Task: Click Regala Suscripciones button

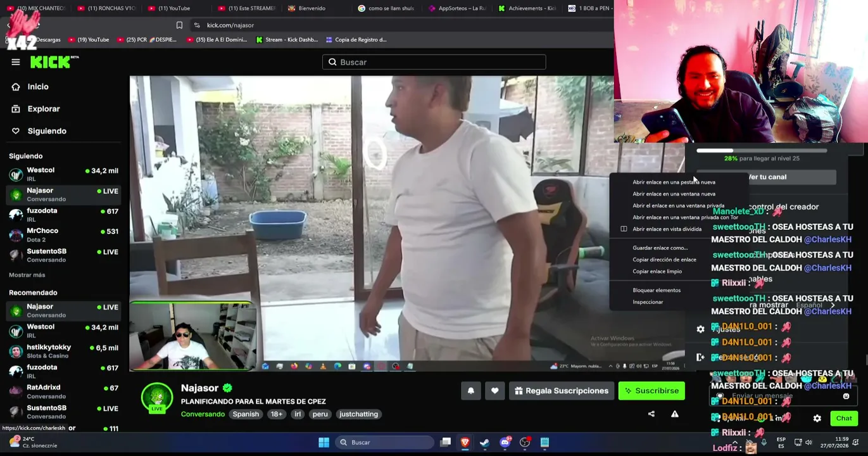Action: (x=562, y=391)
